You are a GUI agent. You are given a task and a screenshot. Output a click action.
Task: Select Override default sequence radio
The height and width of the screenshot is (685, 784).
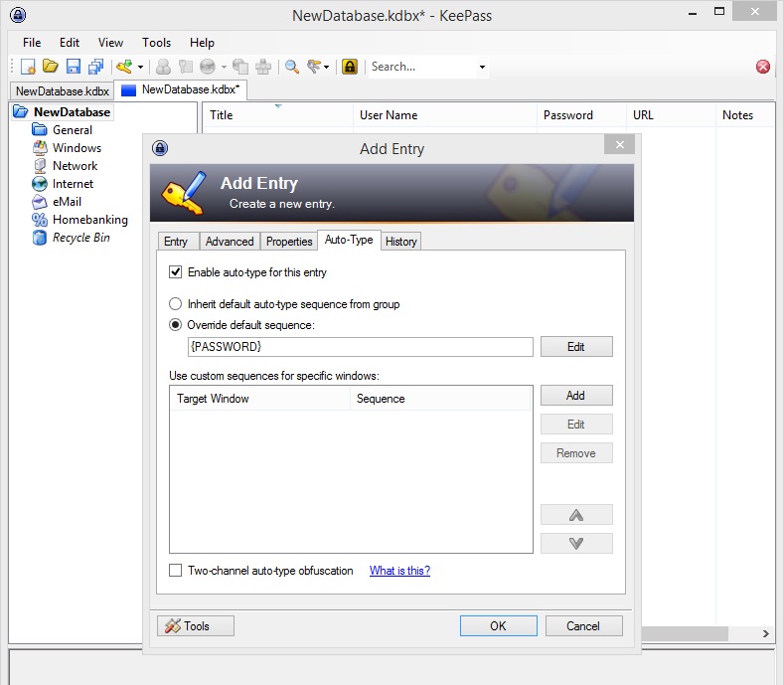(176, 325)
